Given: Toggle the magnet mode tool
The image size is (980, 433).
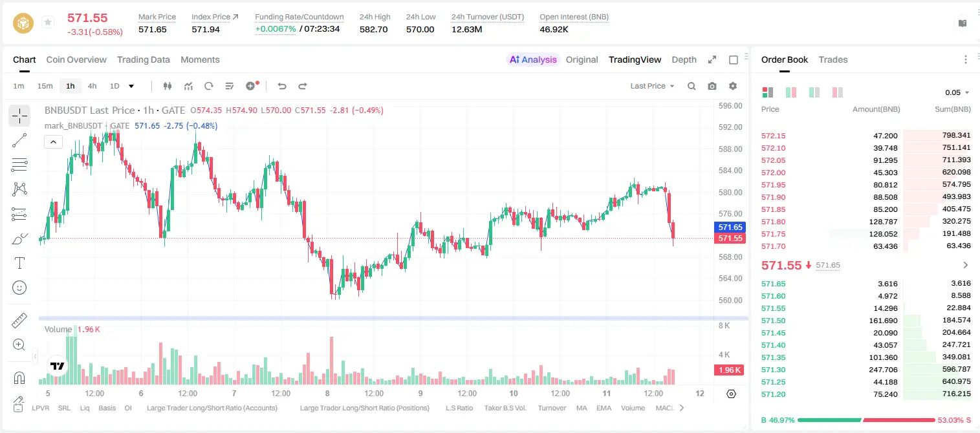Looking at the screenshot, I should [19, 378].
